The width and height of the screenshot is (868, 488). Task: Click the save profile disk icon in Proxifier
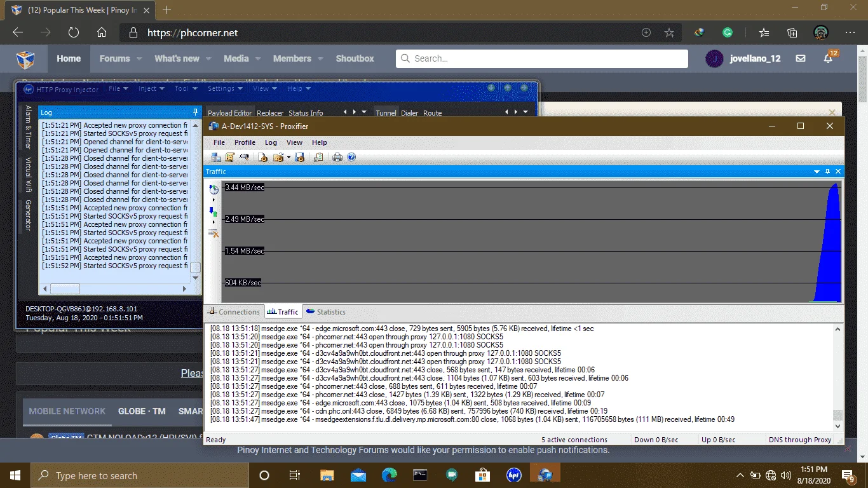pyautogui.click(x=300, y=157)
